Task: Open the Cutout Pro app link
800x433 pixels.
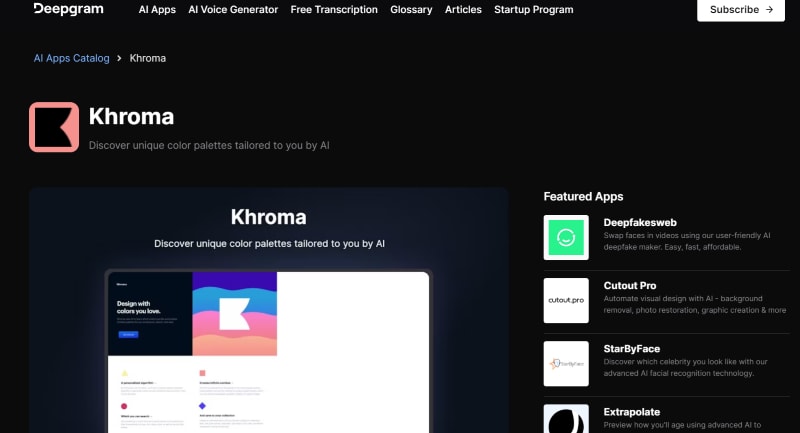Action: coord(630,286)
